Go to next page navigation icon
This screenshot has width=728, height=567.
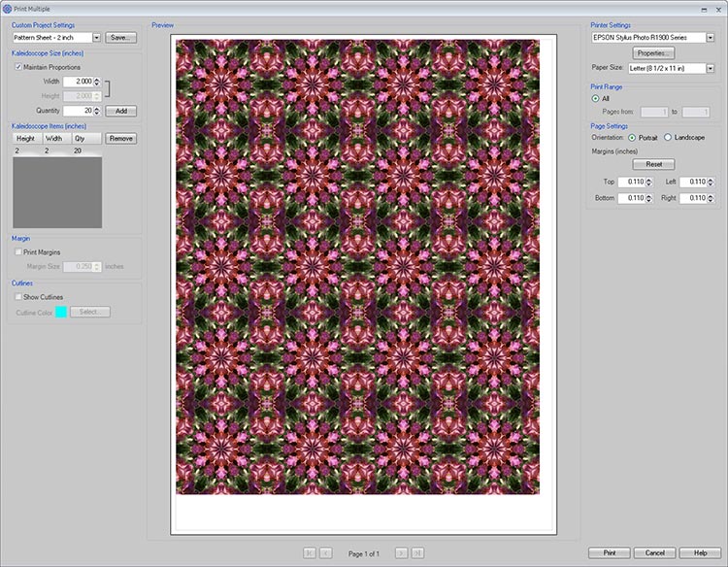click(x=401, y=552)
